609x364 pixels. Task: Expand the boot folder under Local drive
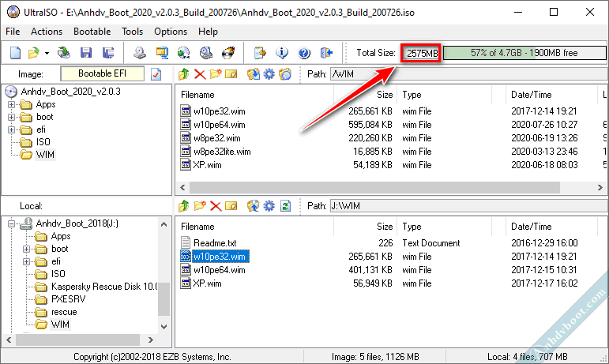26,249
